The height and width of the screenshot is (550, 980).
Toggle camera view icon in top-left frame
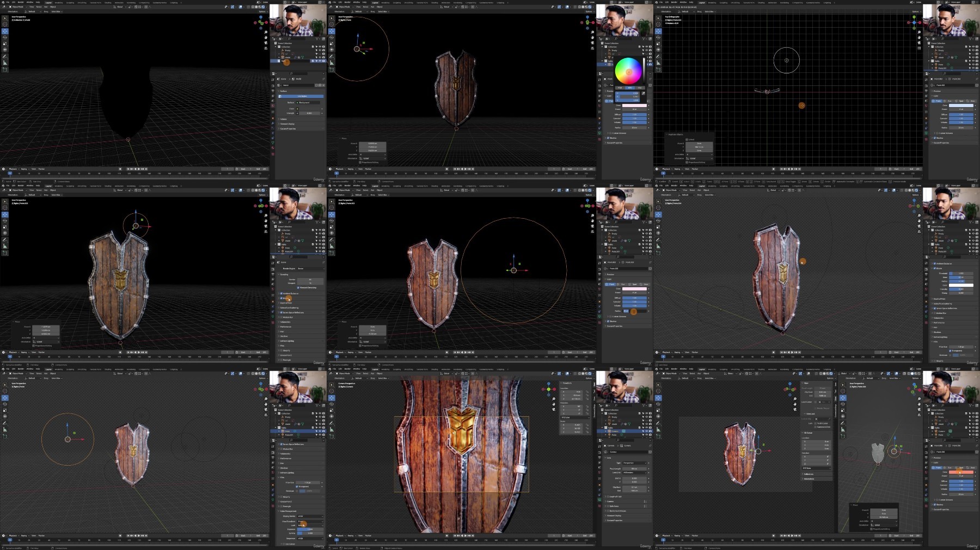266,43
